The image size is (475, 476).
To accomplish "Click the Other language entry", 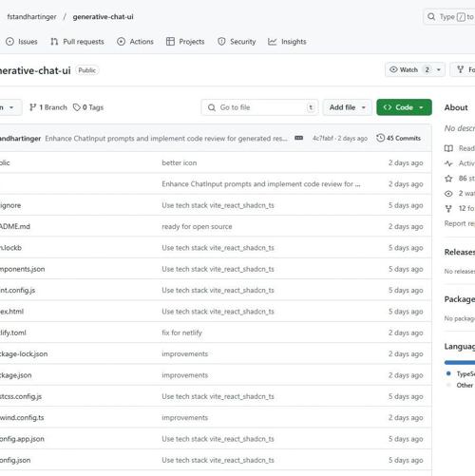I will click(x=465, y=386).
